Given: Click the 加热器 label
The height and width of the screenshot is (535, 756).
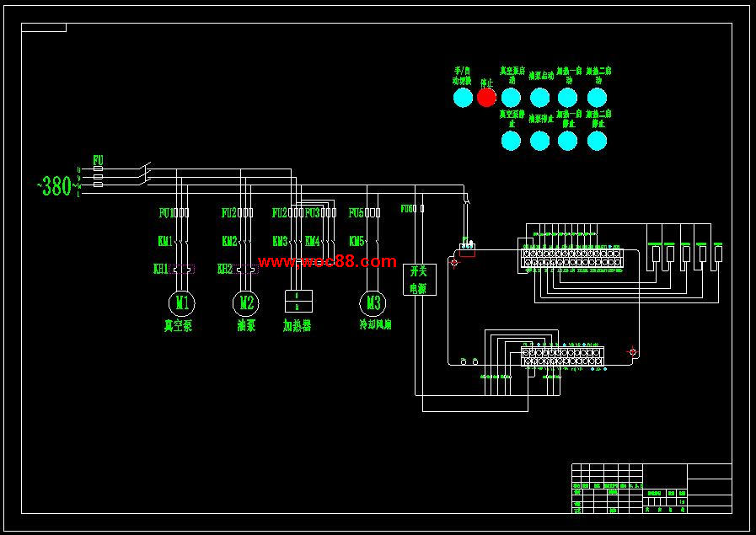Looking at the screenshot, I should (297, 326).
